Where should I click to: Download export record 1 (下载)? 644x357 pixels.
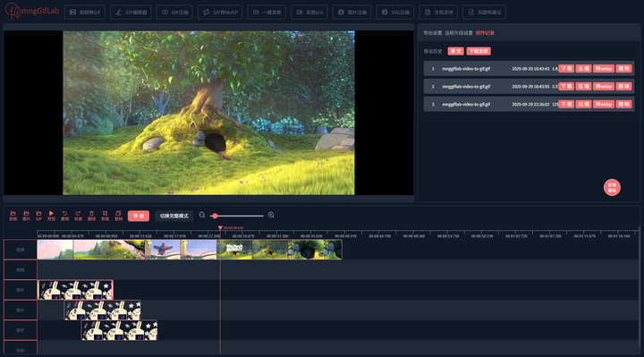point(566,69)
